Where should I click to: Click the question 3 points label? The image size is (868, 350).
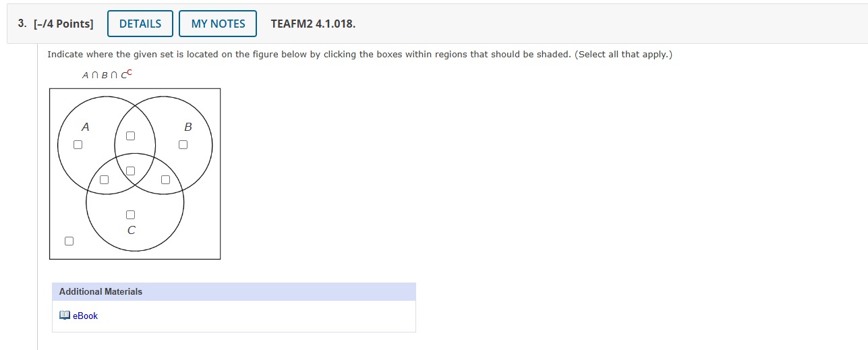click(55, 24)
